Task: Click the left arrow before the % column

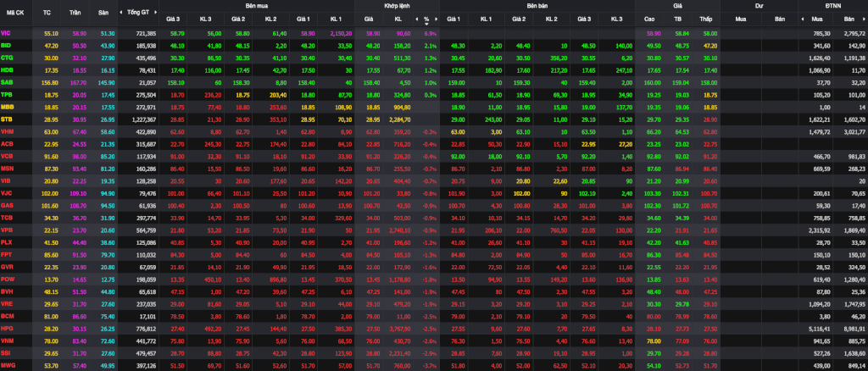Action: [417, 19]
